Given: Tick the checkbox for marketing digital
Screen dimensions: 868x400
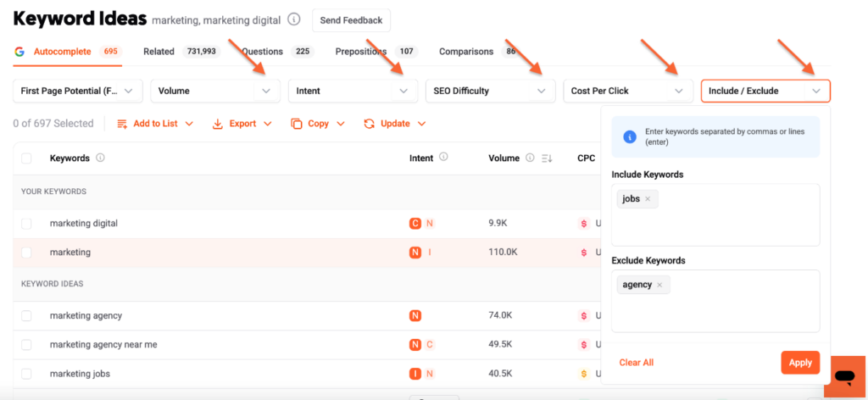Looking at the screenshot, I should click(x=26, y=224).
